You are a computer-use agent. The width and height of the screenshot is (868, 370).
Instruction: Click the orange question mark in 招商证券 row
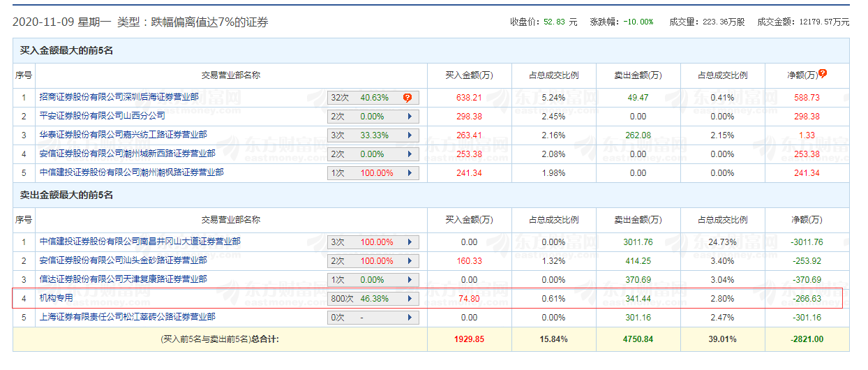[x=407, y=98]
